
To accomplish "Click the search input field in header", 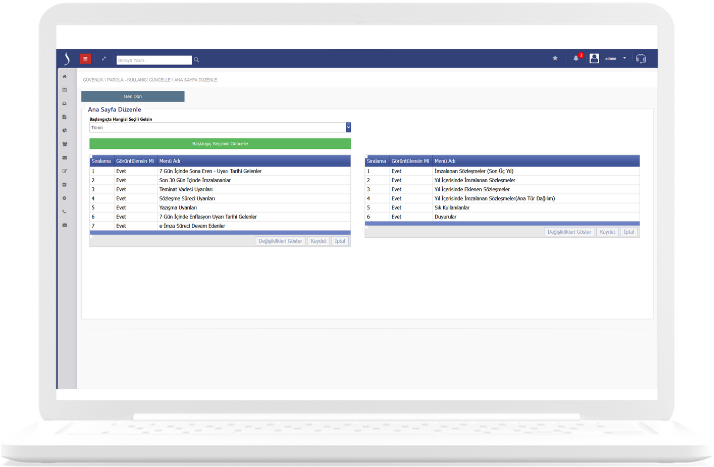I will coord(154,60).
